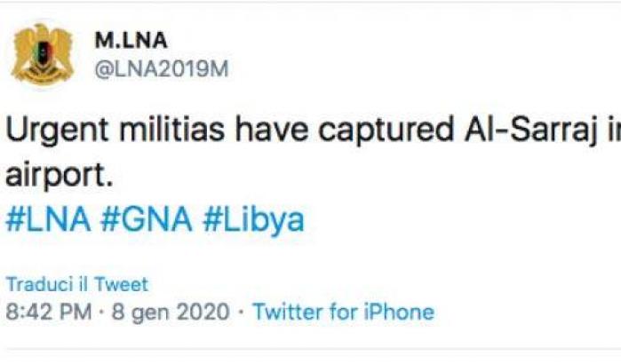Open the M.LNA display name profile
Screen dimensions: 621x364
[130, 41]
